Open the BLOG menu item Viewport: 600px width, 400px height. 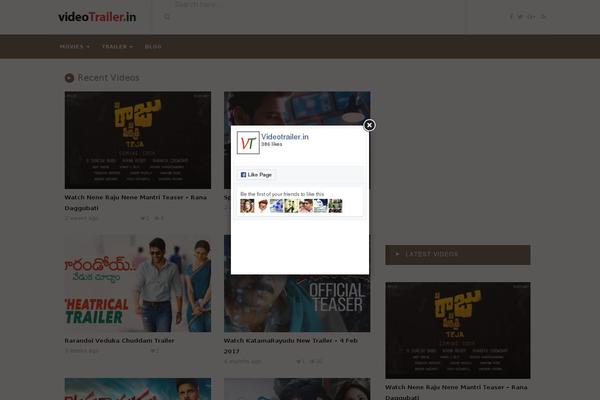(153, 46)
